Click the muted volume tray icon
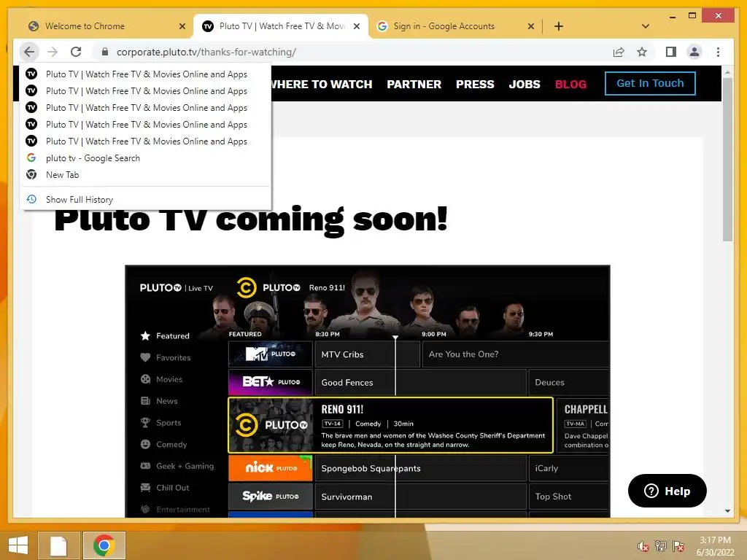The image size is (747, 560). tap(643, 546)
